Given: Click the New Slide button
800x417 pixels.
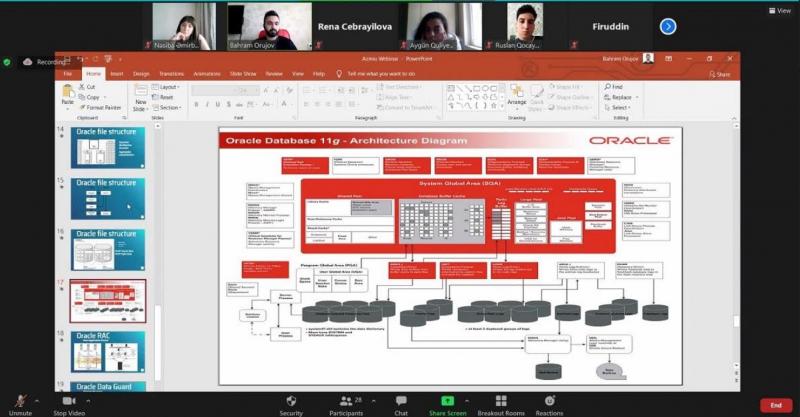Looking at the screenshot, I should (x=140, y=98).
